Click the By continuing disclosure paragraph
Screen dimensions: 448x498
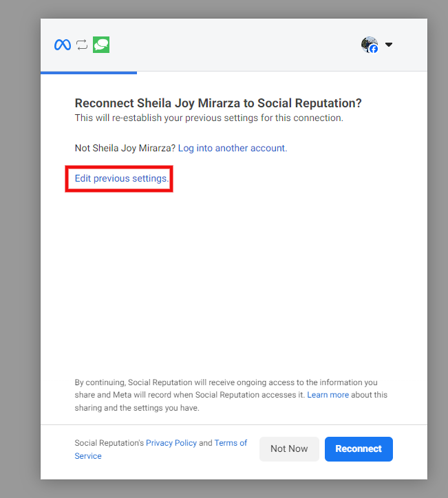(x=231, y=395)
